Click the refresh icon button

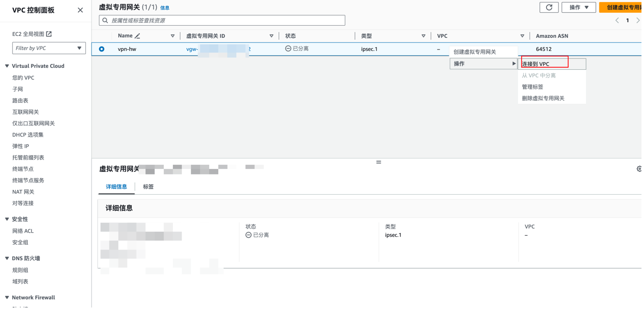(549, 7)
